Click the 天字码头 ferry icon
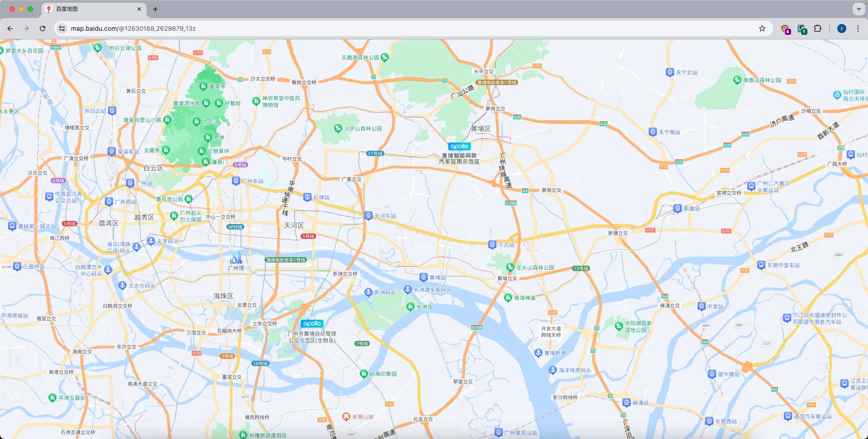Viewport: 868px width, 439px height. pyautogui.click(x=151, y=241)
